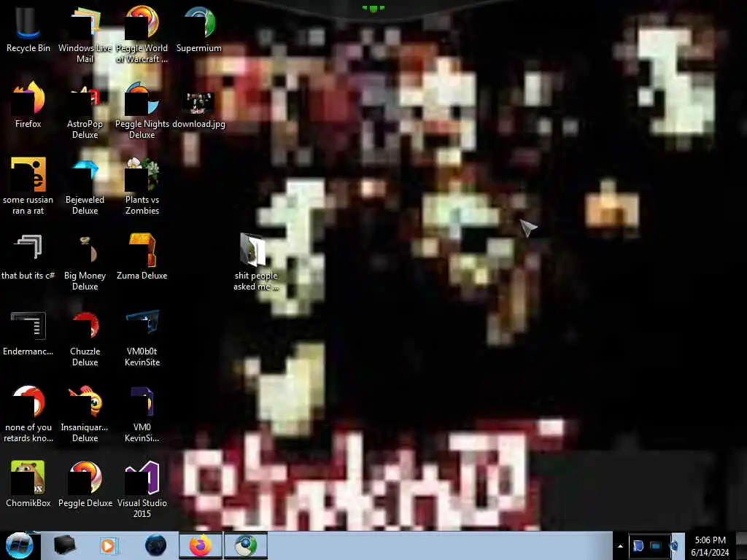
Task: Open the Windows Start menu orb
Action: point(19,545)
